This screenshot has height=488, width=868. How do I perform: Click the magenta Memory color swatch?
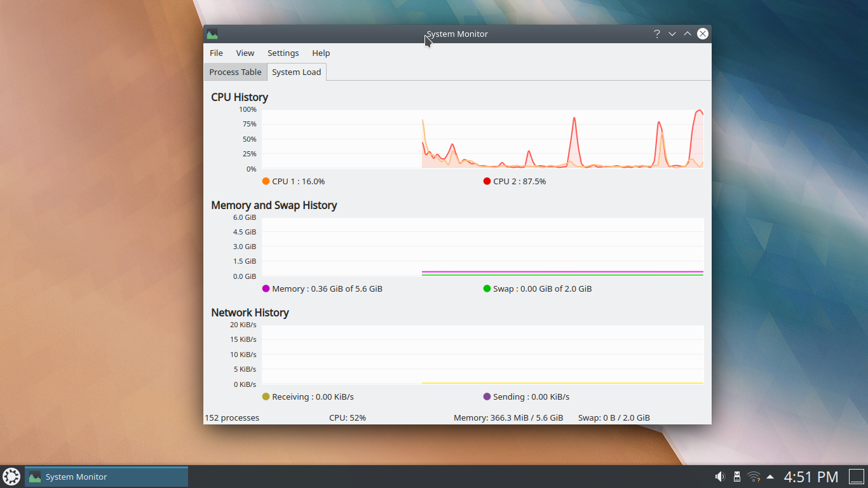pyautogui.click(x=266, y=288)
